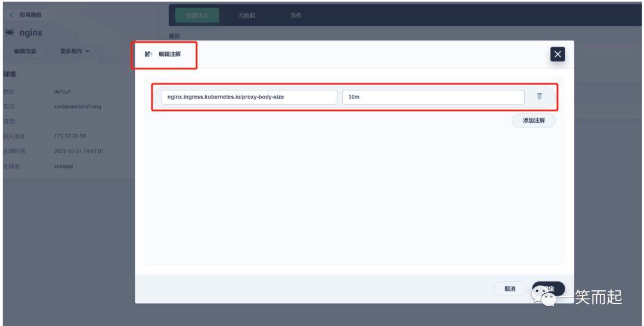The width and height of the screenshot is (644, 326).
Task: Open the 更多操作 dropdown
Action: point(75,51)
